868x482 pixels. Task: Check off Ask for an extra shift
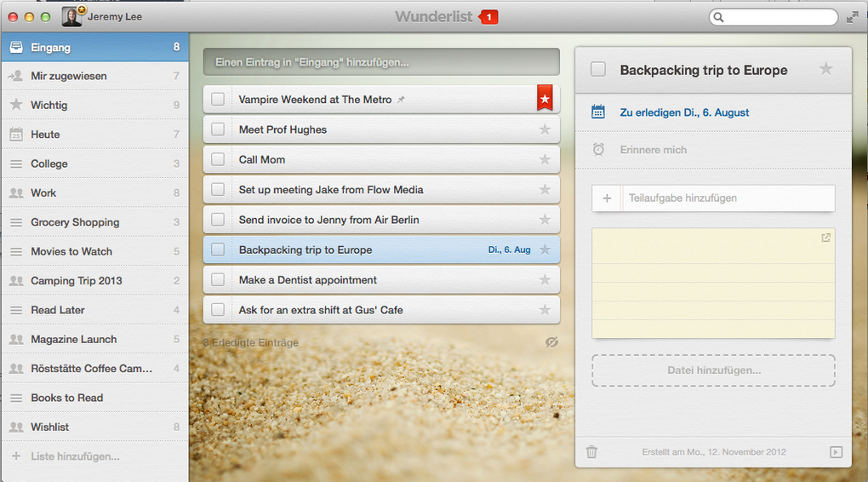coord(218,310)
